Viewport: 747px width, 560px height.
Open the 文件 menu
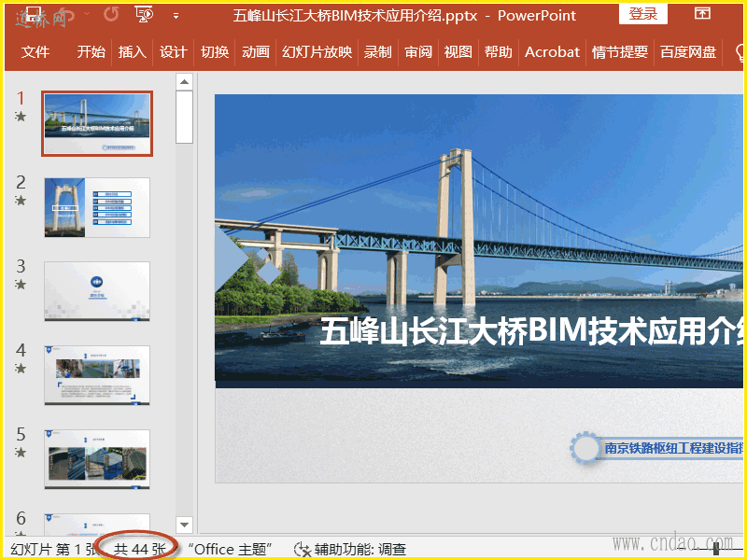(35, 51)
